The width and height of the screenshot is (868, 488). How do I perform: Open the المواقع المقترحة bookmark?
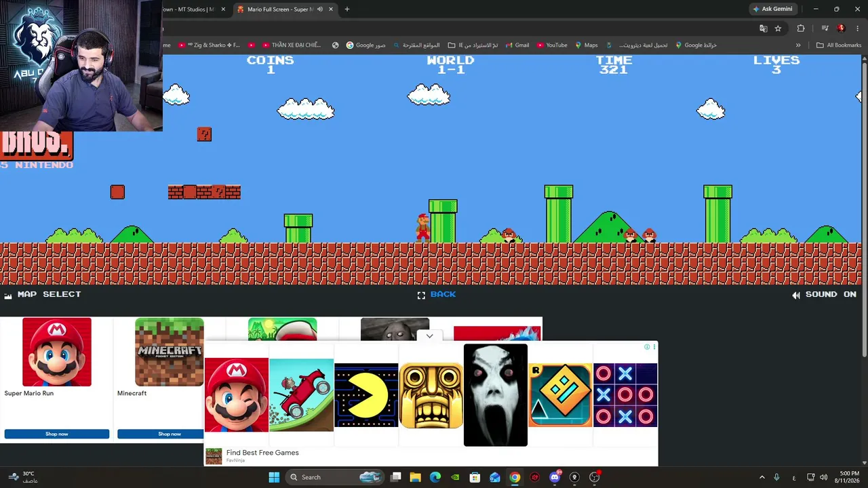coord(416,45)
